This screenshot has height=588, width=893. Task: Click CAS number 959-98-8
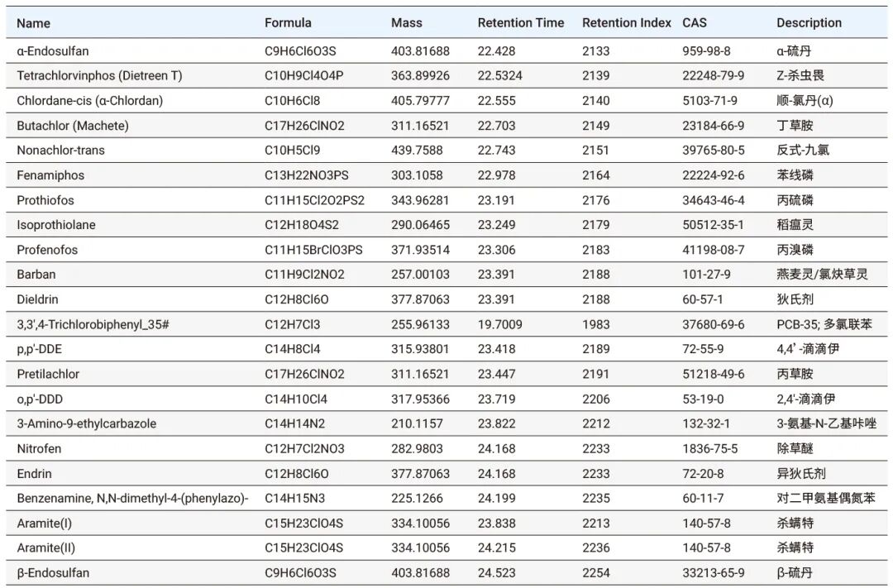coord(706,50)
